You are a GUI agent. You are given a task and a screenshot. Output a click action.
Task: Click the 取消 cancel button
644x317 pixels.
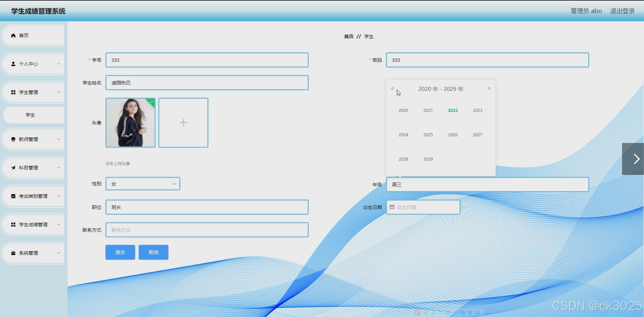[x=153, y=252]
